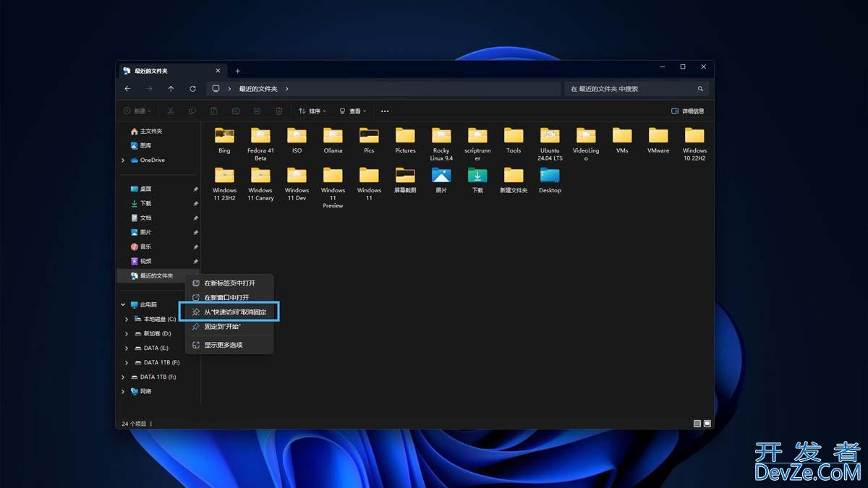Click the Cut scissors icon in toolbar
Image resolution: width=868 pixels, height=488 pixels.
tap(171, 111)
